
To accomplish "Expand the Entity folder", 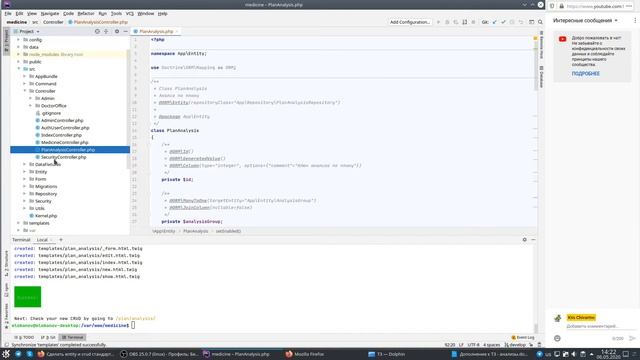I will [24, 172].
